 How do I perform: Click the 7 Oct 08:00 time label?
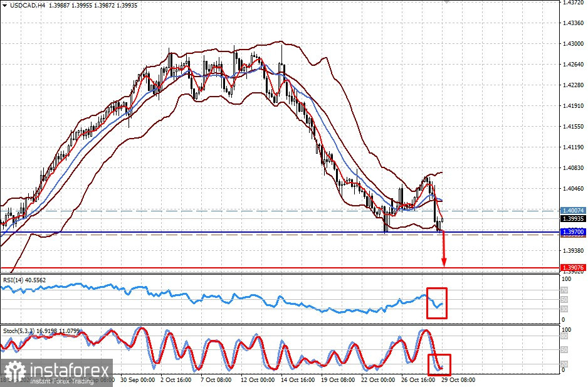pos(216,380)
